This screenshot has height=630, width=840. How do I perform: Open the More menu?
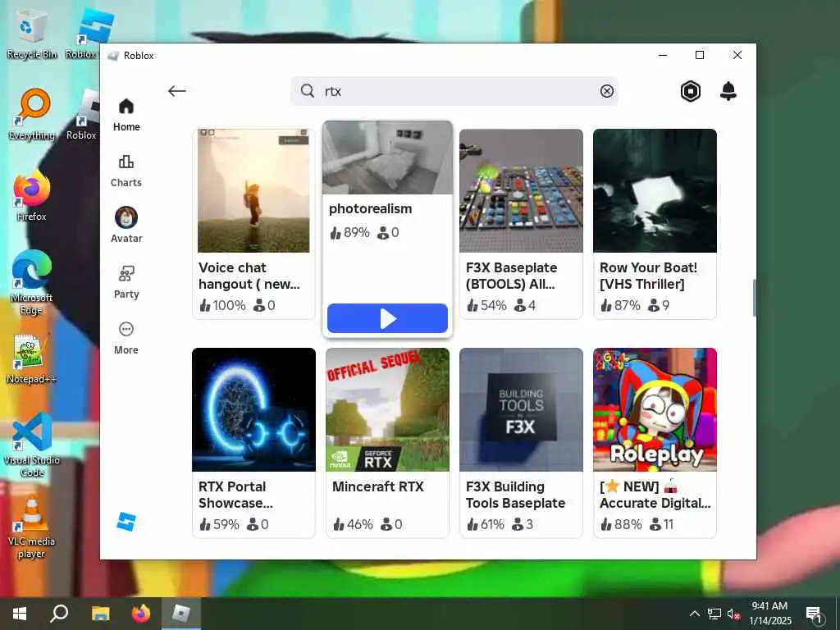pos(126,338)
